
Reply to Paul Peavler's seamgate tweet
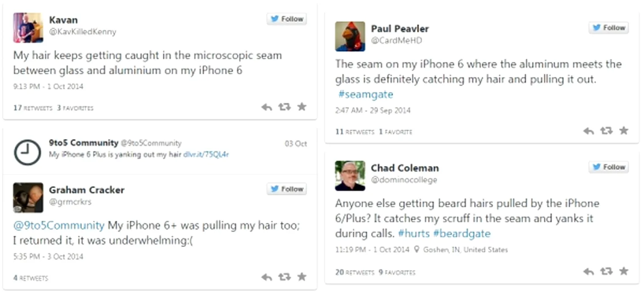tap(588, 131)
